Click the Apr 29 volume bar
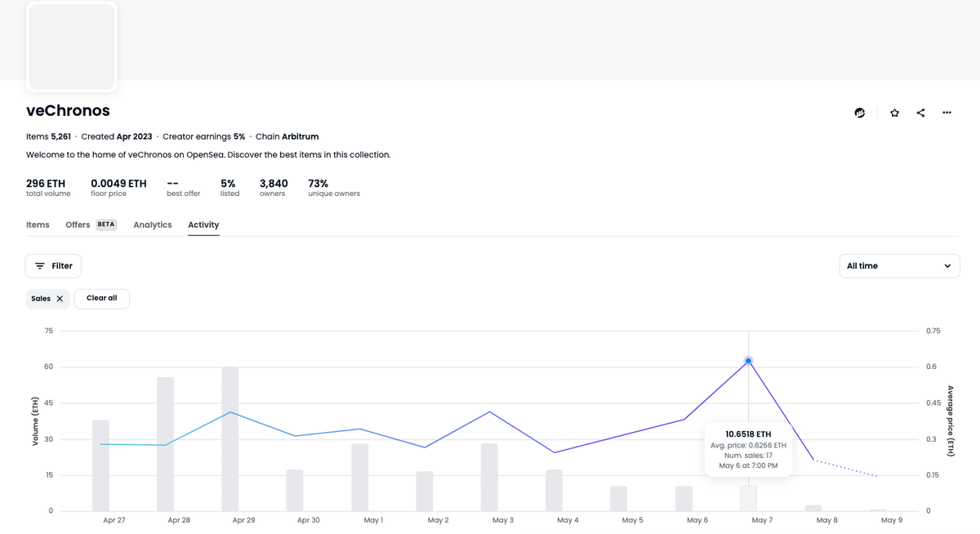This screenshot has height=534, width=980. pyautogui.click(x=230, y=439)
